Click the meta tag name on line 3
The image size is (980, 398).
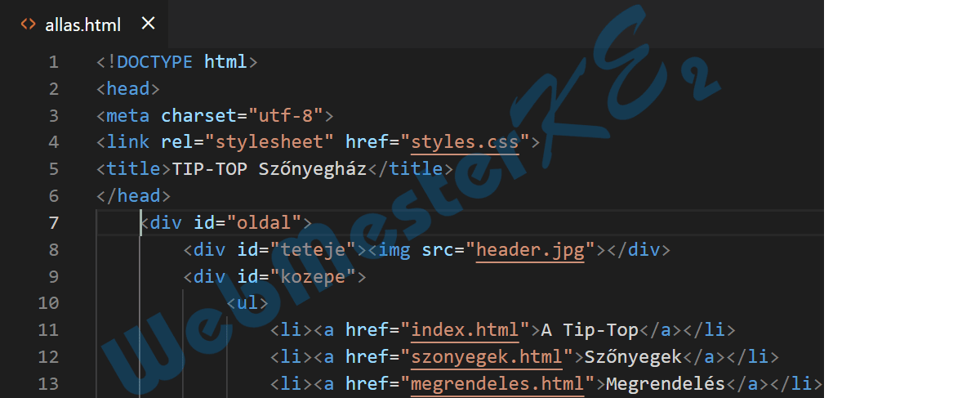click(128, 116)
